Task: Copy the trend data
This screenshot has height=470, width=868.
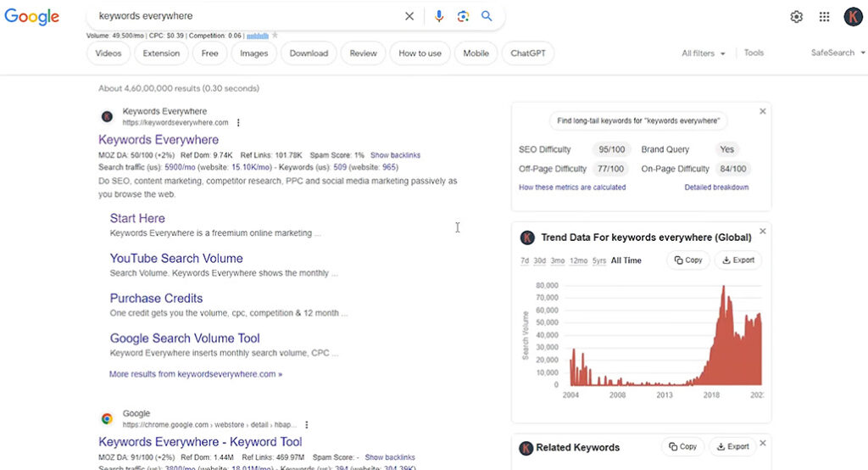Action: pyautogui.click(x=688, y=260)
